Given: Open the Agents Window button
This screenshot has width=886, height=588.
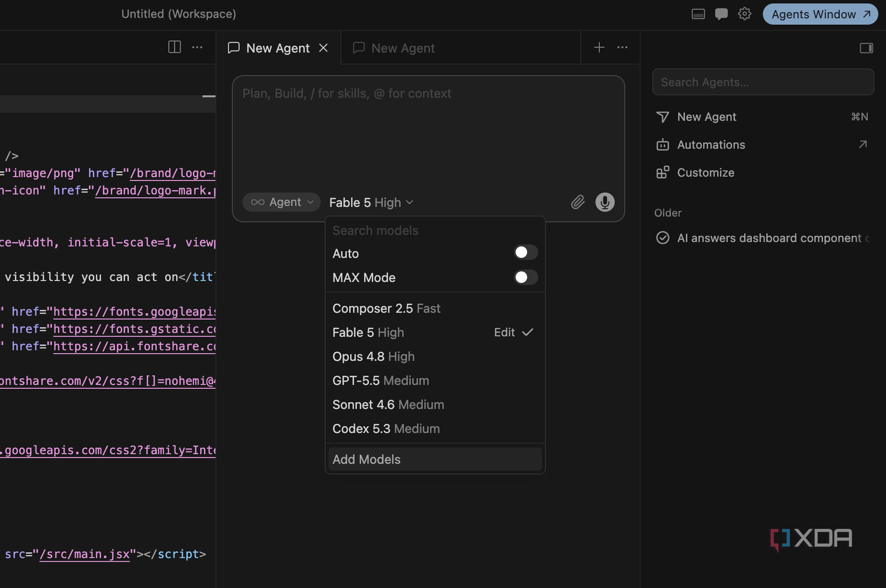Looking at the screenshot, I should tap(820, 14).
